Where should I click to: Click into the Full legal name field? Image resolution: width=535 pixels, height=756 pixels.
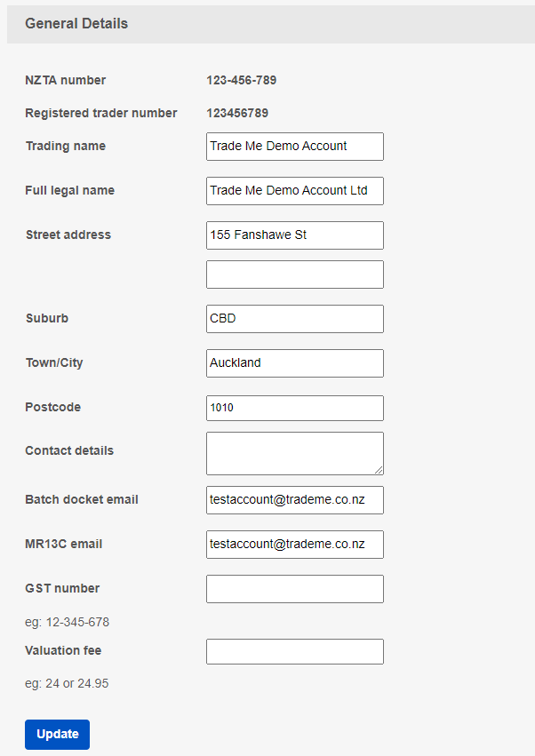tap(294, 191)
